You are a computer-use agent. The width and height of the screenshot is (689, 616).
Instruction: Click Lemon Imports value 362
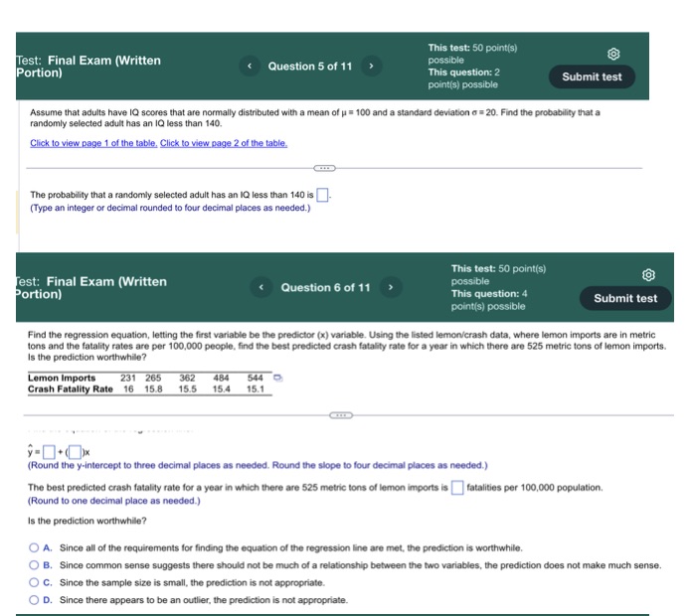tap(187, 378)
